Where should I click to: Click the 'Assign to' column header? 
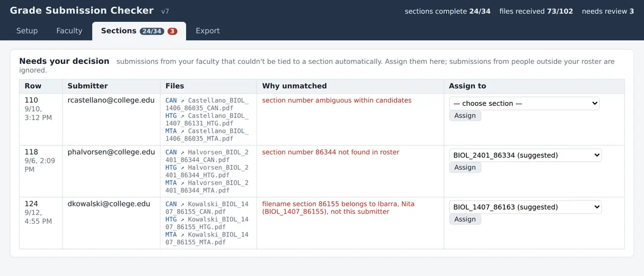[x=534, y=86]
